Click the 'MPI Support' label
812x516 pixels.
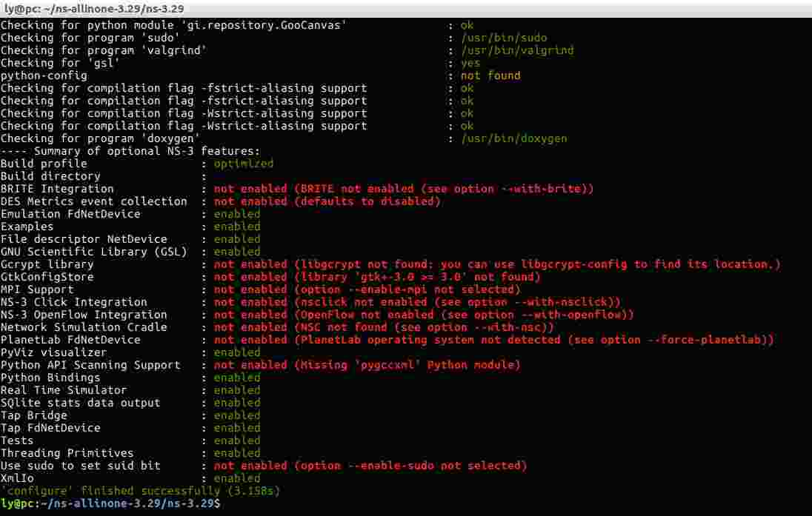click(x=37, y=289)
